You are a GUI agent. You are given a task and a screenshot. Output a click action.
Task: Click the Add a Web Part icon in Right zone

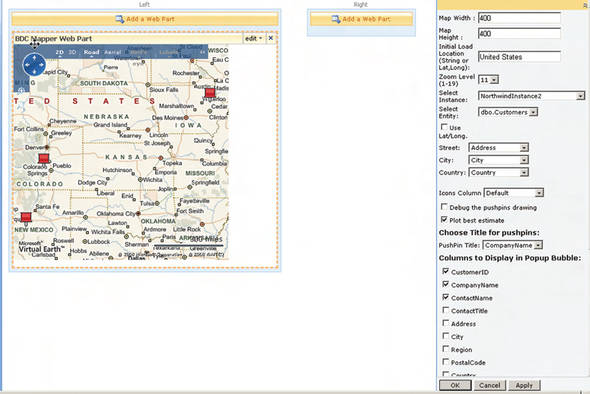336,19
